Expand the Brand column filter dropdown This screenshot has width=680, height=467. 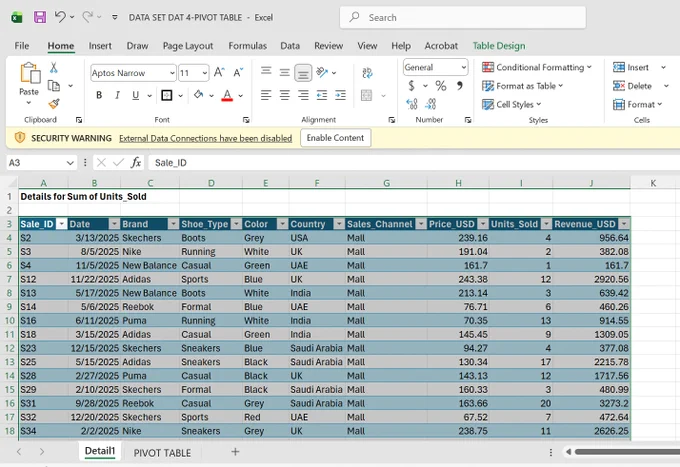click(173, 224)
